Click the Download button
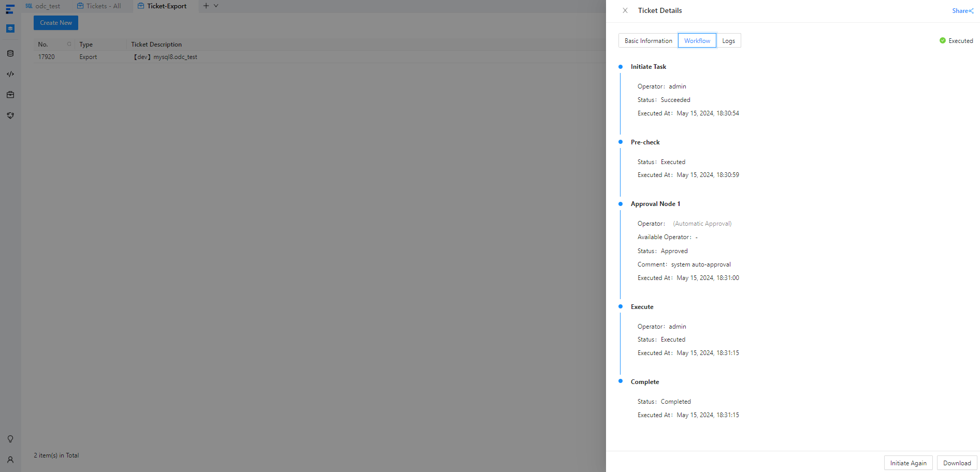 coord(957,463)
